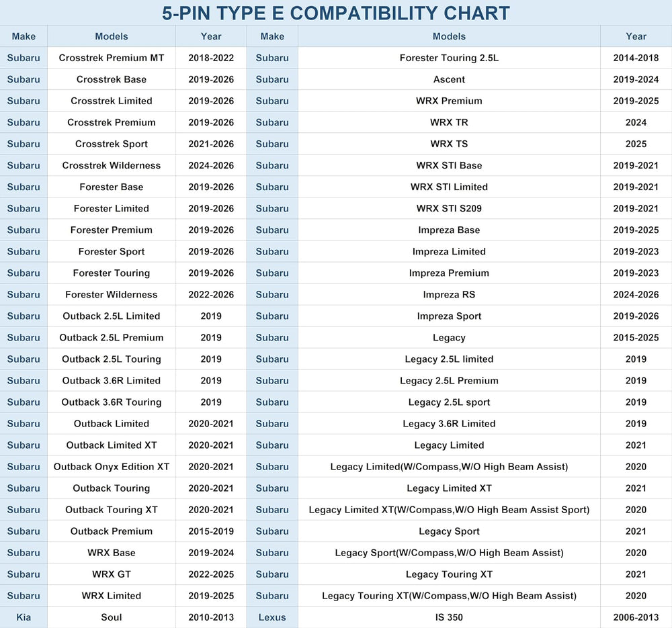Click the Impreza RS model cell
This screenshot has width=672, height=628.
(449, 294)
